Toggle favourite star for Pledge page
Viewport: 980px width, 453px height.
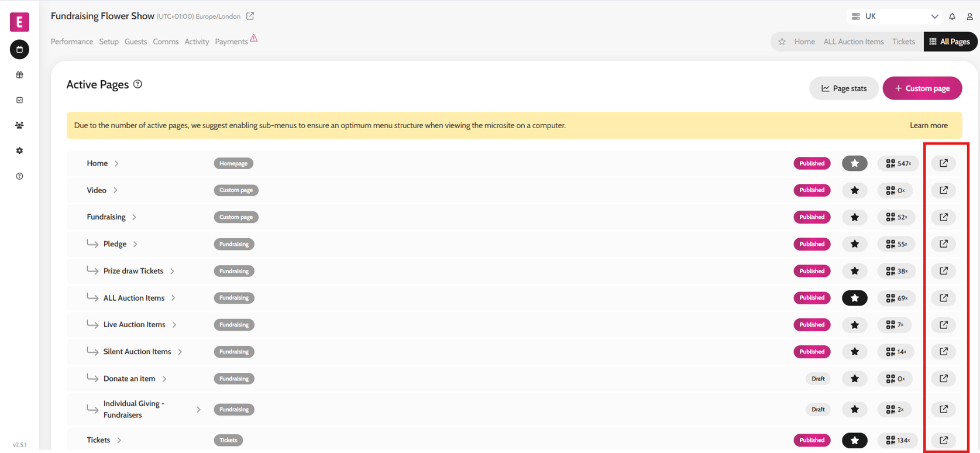(x=855, y=244)
